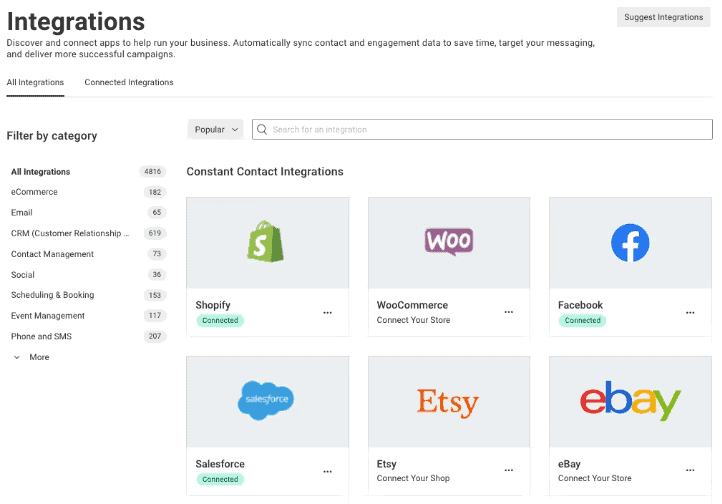Click the Facebook logo icon
Viewport: 722px width, 504px height.
click(630, 242)
